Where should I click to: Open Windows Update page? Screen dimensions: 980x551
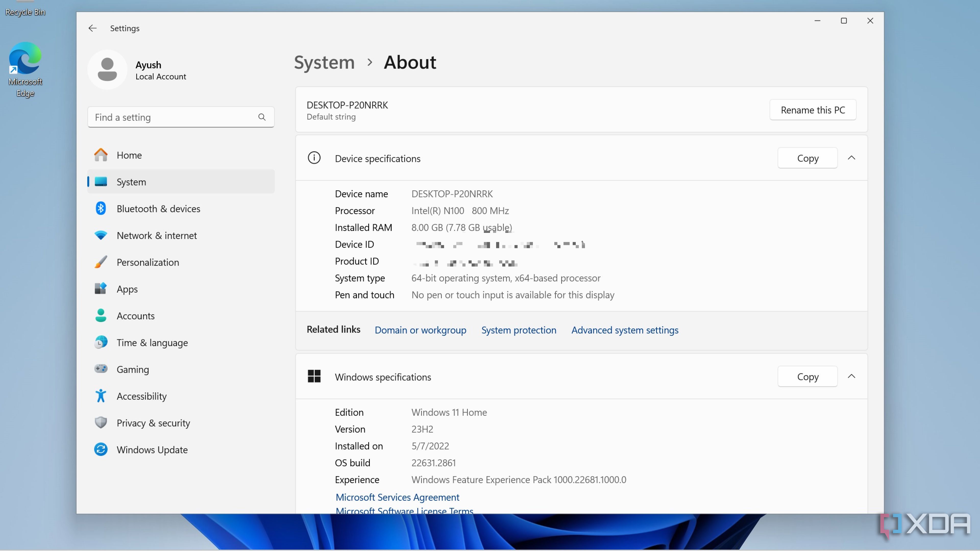152,450
